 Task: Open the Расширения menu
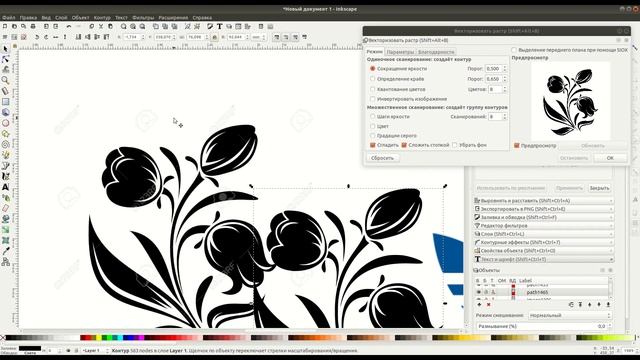click(173, 18)
